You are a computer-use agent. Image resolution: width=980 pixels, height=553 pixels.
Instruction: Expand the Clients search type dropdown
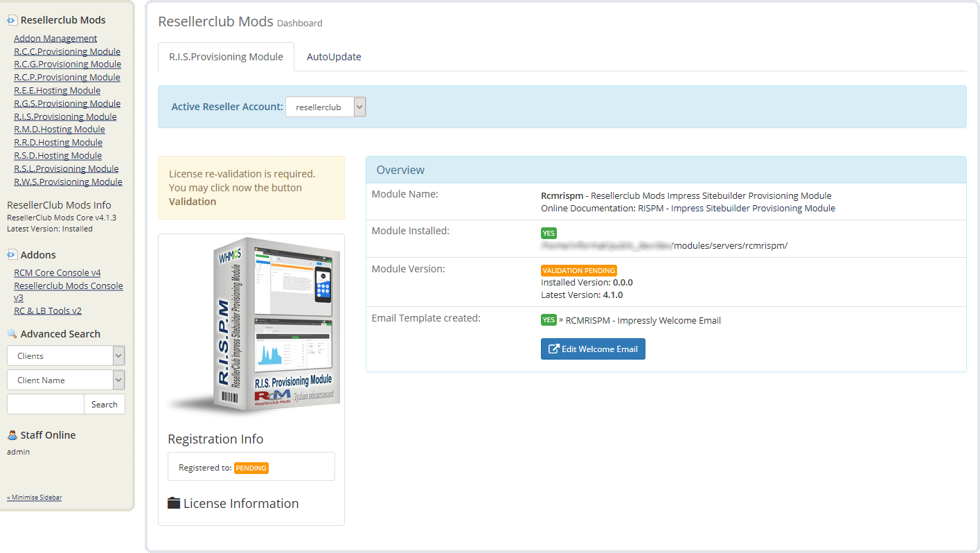pos(66,355)
